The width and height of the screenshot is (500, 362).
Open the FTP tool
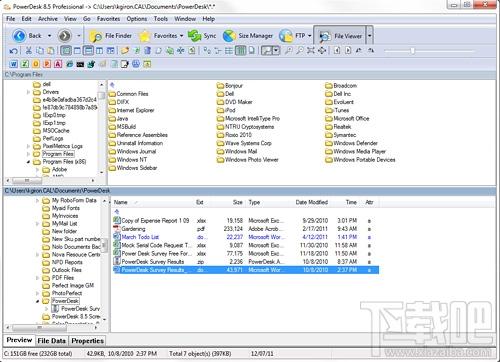(x=292, y=36)
